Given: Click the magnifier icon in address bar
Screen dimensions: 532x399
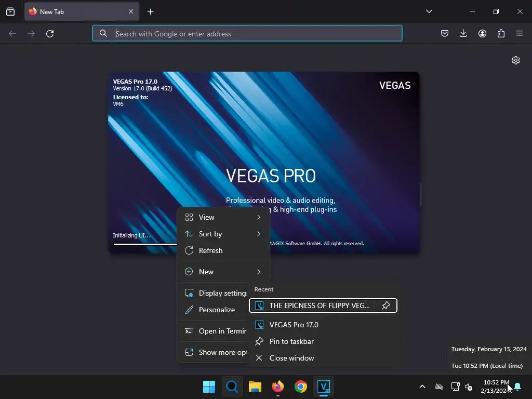Looking at the screenshot, I should click(x=103, y=33).
